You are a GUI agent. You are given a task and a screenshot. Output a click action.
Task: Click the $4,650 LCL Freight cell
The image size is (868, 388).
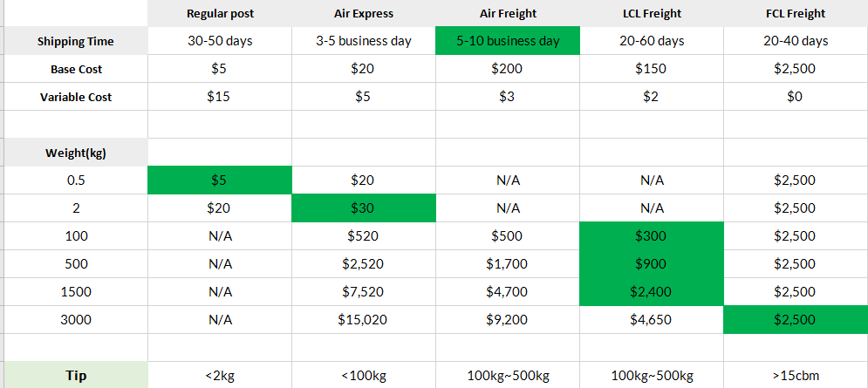click(x=651, y=319)
